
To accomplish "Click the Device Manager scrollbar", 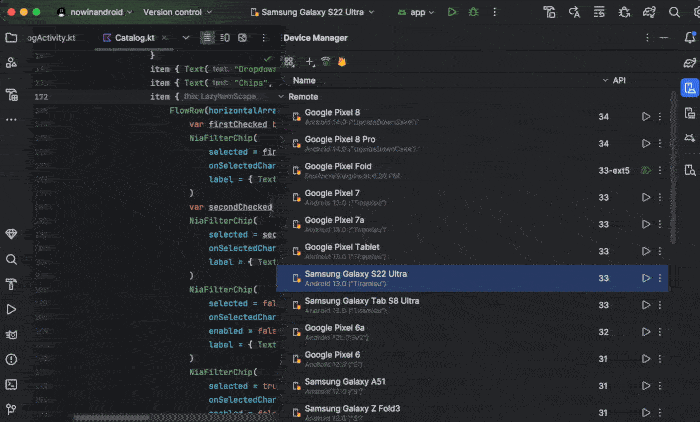I will [x=673, y=167].
